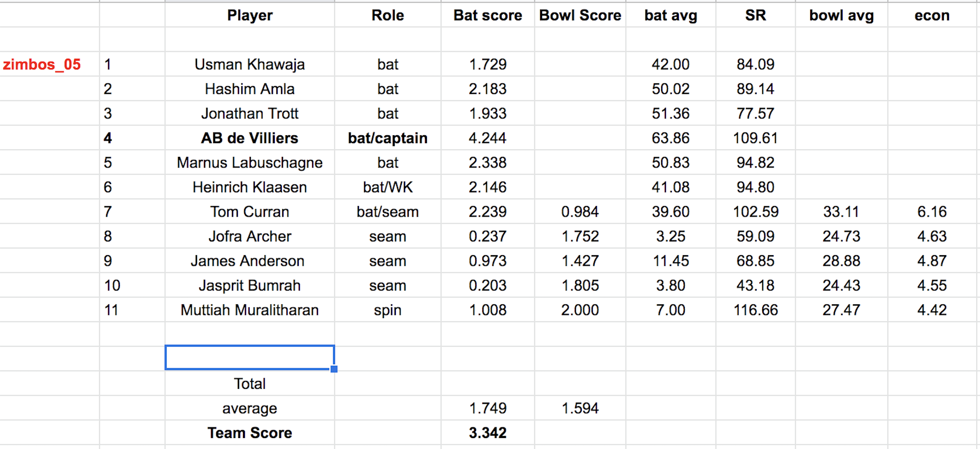Click the average label cell
Screen dimensions: 980x449
250,408
